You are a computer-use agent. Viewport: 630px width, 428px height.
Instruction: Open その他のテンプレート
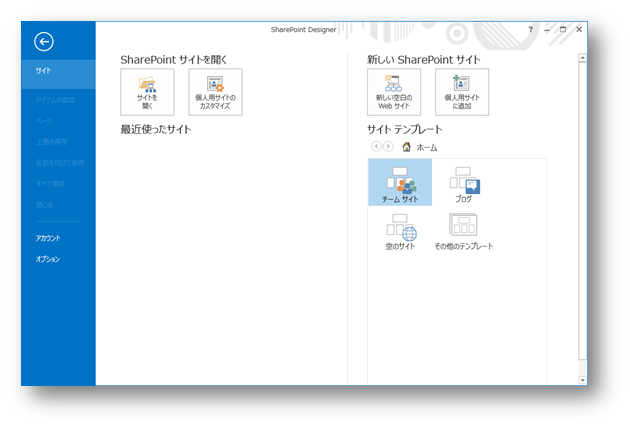[464, 231]
